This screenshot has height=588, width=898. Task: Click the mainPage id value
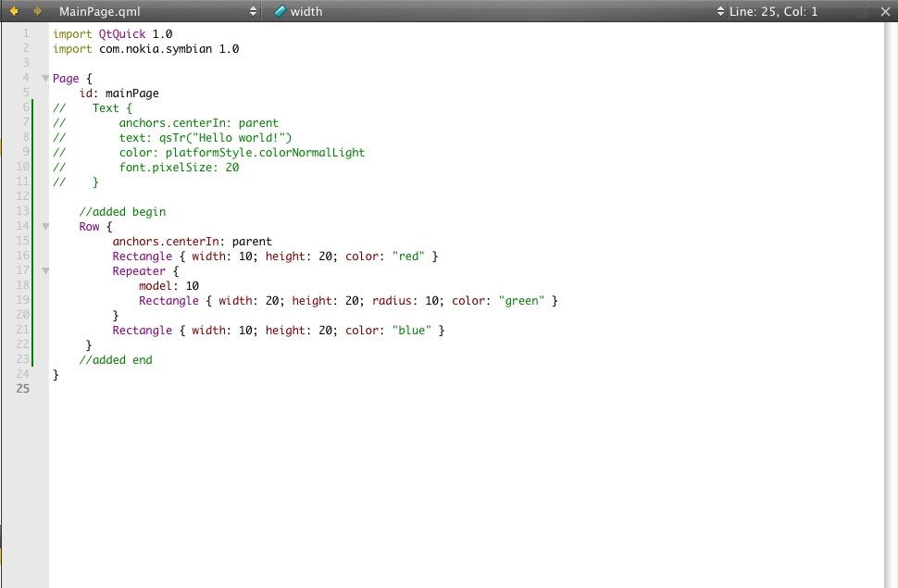pos(131,94)
